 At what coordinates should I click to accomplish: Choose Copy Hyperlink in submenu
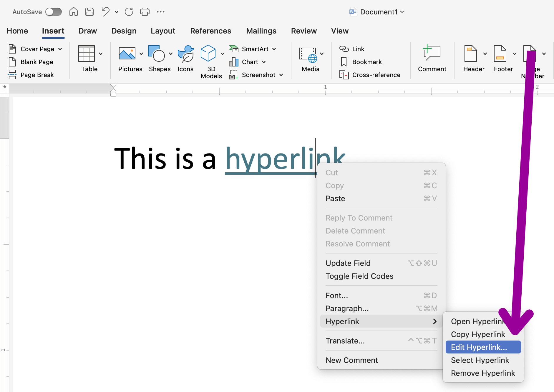(x=483, y=334)
